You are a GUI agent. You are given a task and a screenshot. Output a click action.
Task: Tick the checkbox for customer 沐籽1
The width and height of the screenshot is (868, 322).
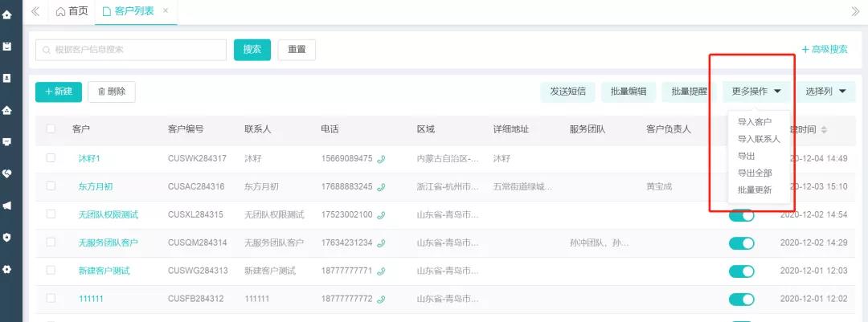tap(51, 158)
